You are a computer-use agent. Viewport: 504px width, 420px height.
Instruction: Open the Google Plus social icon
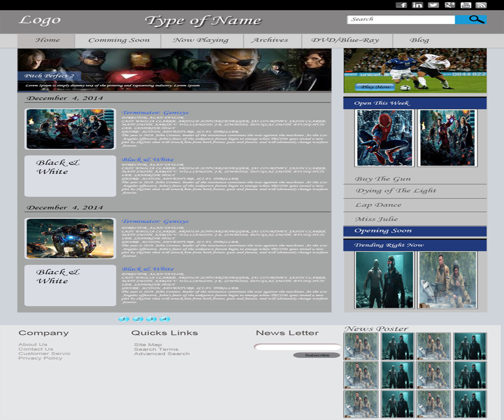click(x=450, y=5)
